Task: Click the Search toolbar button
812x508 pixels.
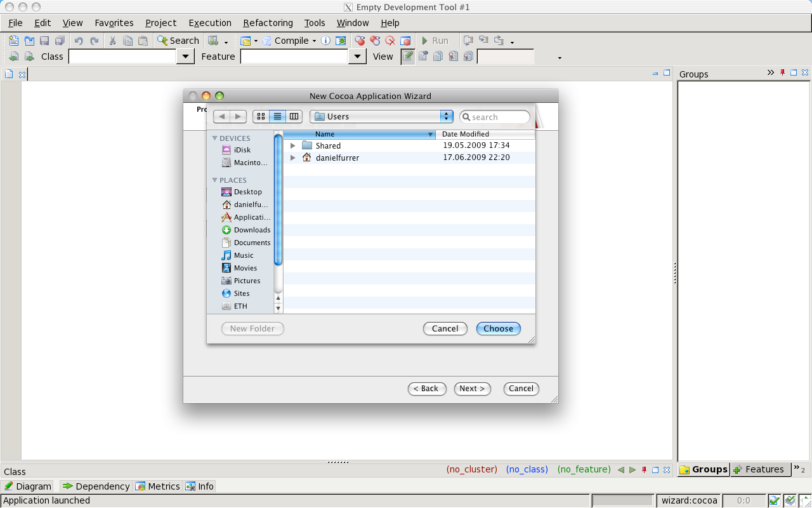Action: [x=178, y=41]
